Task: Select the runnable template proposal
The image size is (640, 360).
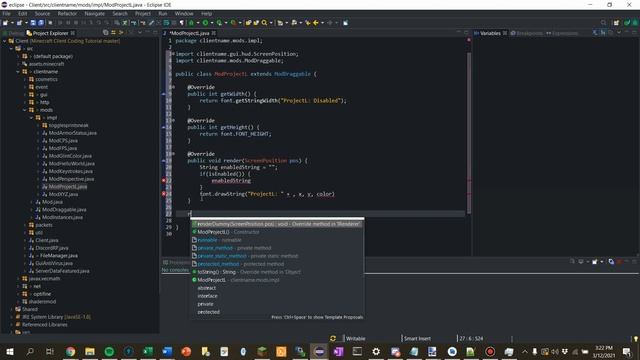Action: (277, 240)
